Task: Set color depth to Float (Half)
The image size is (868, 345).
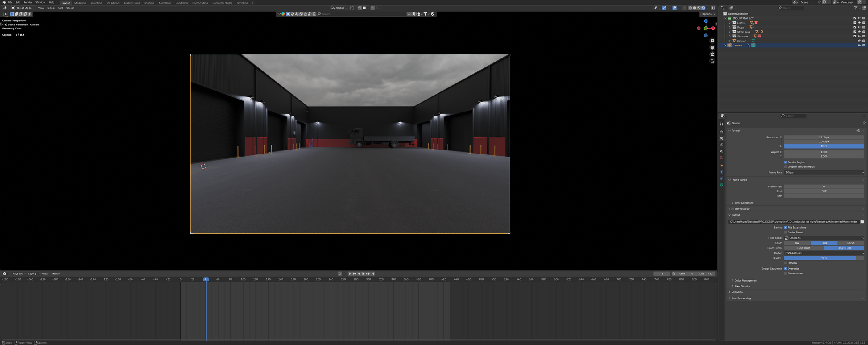Action: (804, 248)
